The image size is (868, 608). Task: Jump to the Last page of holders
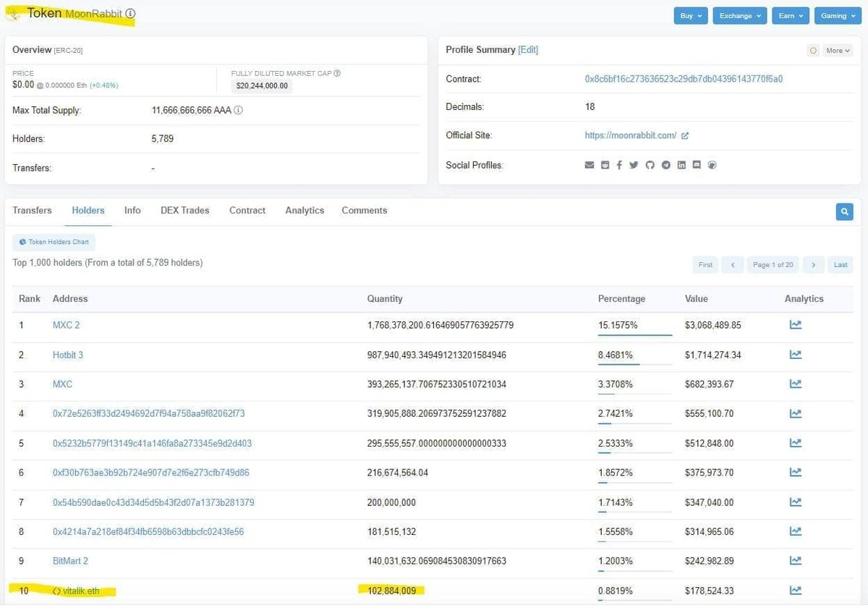tap(841, 265)
